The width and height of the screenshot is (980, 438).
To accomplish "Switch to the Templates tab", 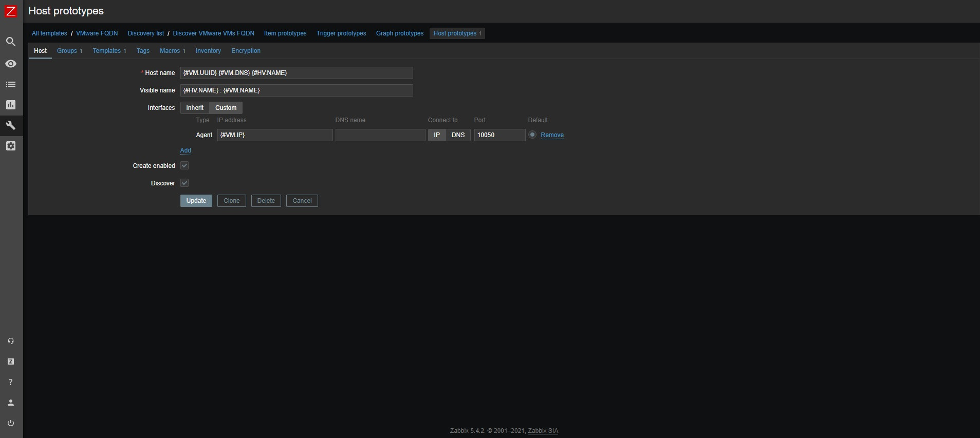I will [x=109, y=51].
